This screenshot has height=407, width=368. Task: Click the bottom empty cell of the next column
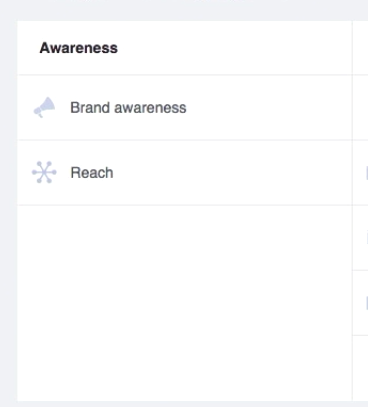coord(361,368)
